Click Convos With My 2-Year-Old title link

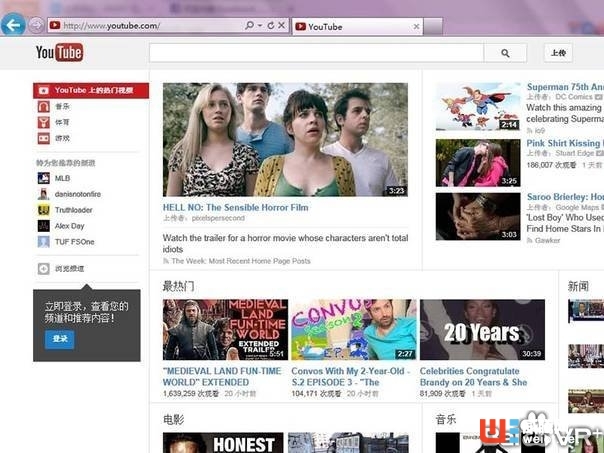pyautogui.click(x=351, y=377)
